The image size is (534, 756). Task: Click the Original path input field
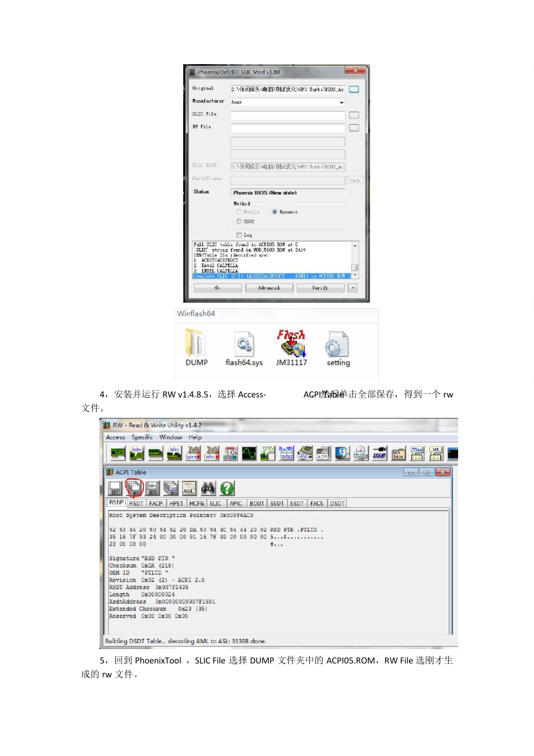[x=287, y=89]
